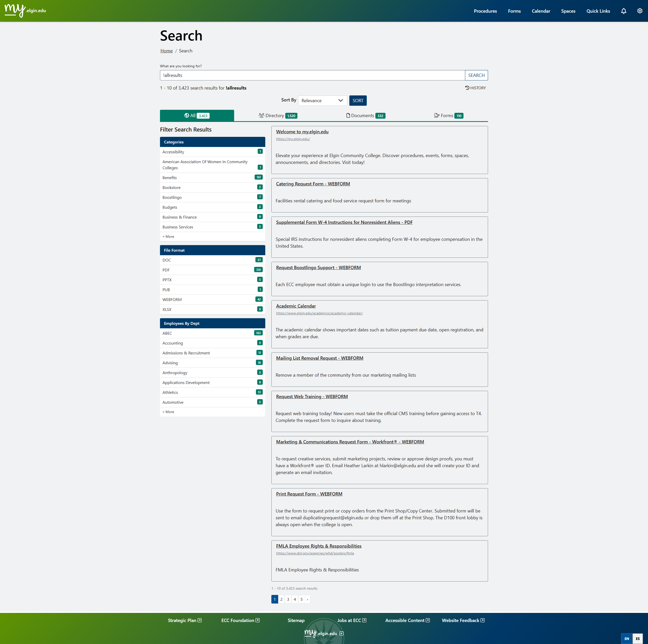Expand more Employees By Dept filters
648x644 pixels.
pos(168,412)
